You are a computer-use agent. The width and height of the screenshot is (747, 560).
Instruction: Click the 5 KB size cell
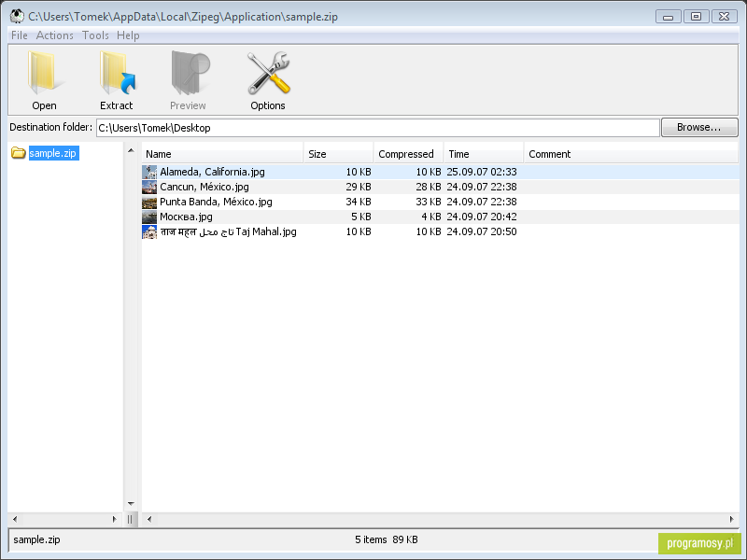point(361,217)
